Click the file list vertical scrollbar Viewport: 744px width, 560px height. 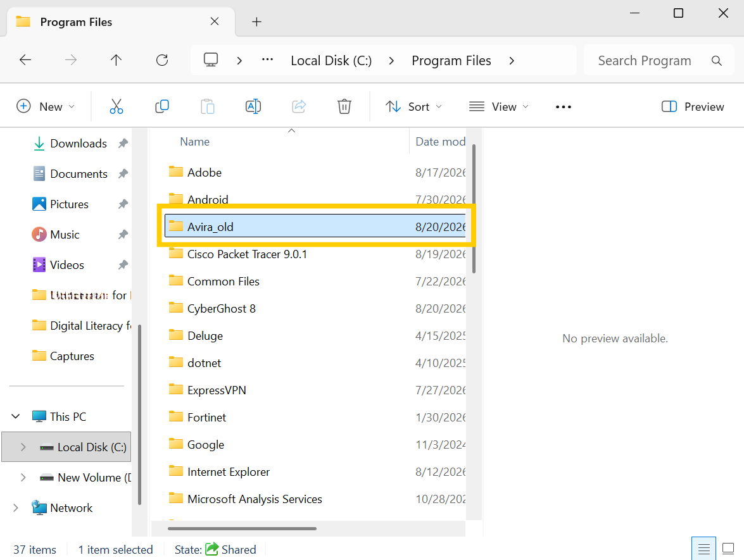coord(474,209)
